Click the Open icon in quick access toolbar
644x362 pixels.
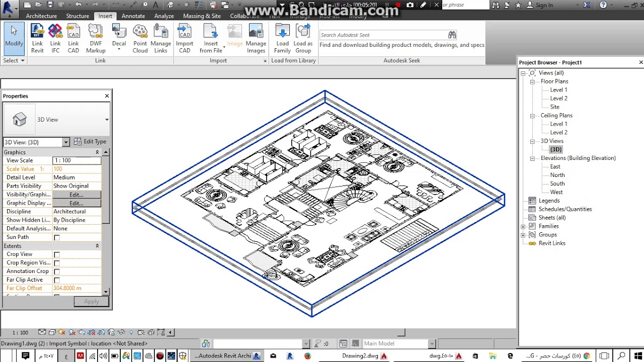(39, 5)
